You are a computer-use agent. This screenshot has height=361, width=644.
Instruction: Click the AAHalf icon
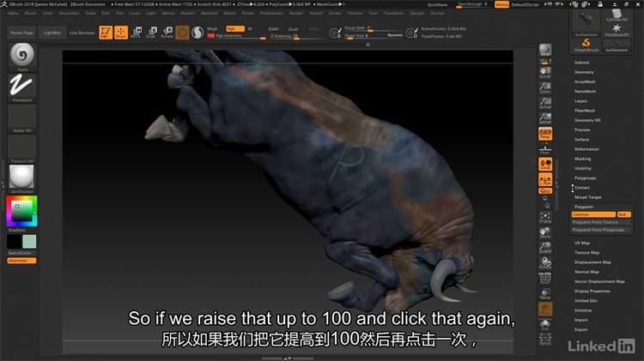[x=545, y=118]
